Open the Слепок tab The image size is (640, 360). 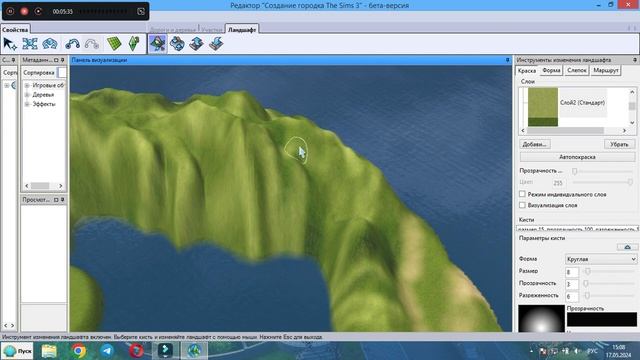pyautogui.click(x=577, y=70)
